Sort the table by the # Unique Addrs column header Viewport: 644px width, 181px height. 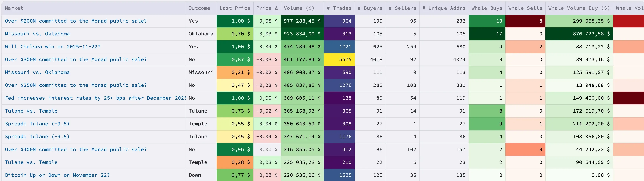[x=444, y=8]
